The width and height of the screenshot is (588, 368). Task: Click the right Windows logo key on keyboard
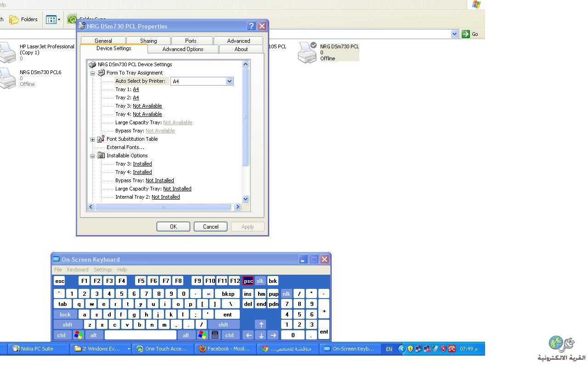pos(202,335)
